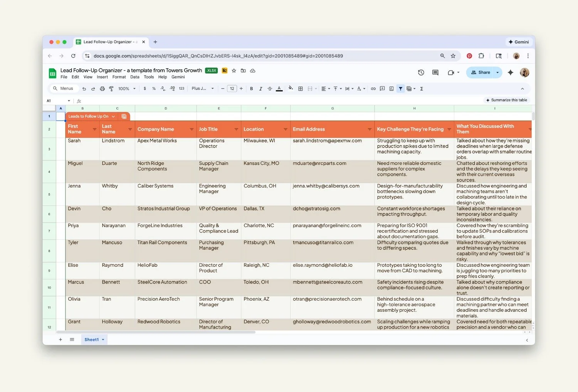Viewport: 578px width, 392px height.
Task: Open Email Address column filter dropdown
Action: click(x=370, y=130)
